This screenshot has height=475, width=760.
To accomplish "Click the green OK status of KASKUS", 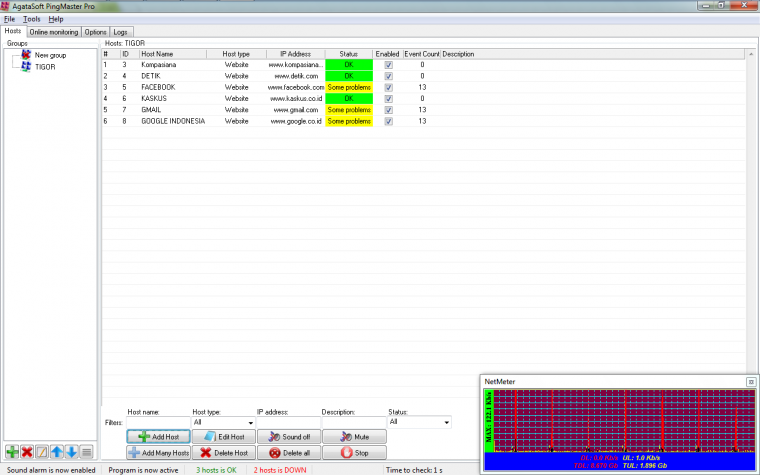I will point(349,98).
